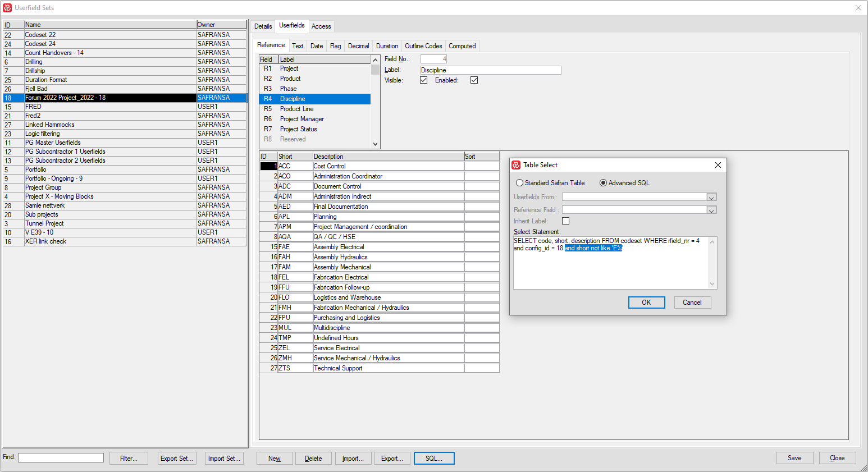The height and width of the screenshot is (472, 868).
Task: Switch to the Userfields tab
Action: tap(292, 25)
